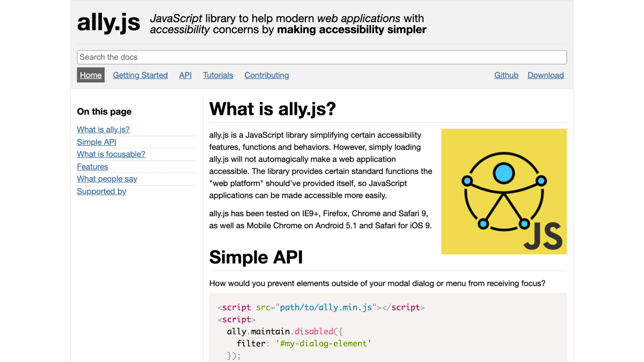Click paragraph starting 'ally.js has been tested'
Image resolution: width=644 pixels, height=362 pixels.
(320, 219)
